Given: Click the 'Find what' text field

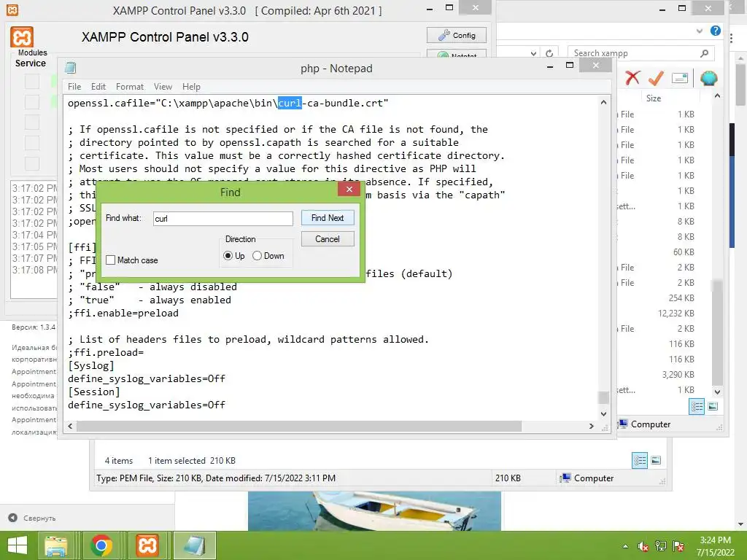Looking at the screenshot, I should [223, 219].
